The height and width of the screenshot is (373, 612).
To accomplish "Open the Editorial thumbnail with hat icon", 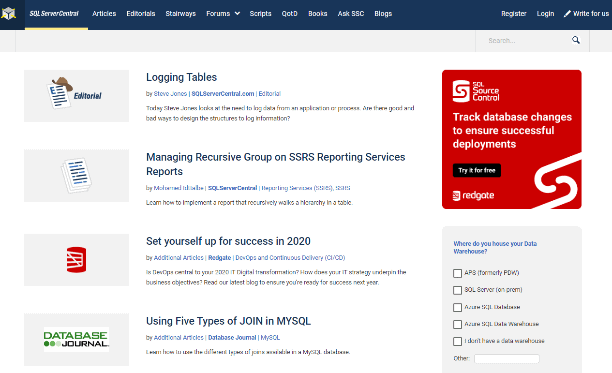I will (x=76, y=96).
